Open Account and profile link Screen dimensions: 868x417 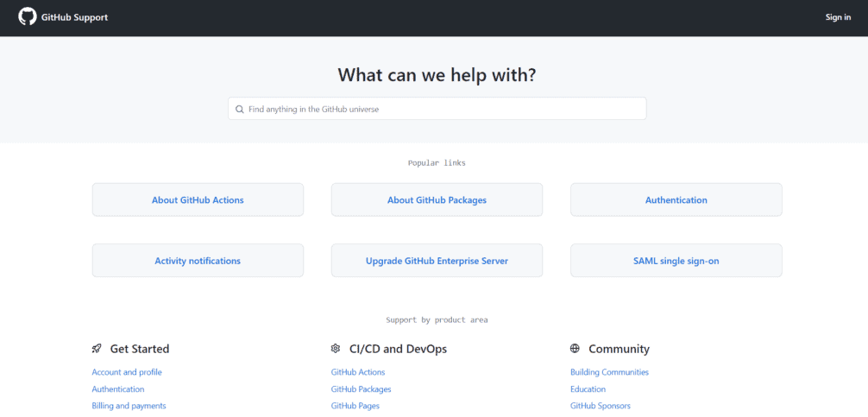pyautogui.click(x=127, y=372)
